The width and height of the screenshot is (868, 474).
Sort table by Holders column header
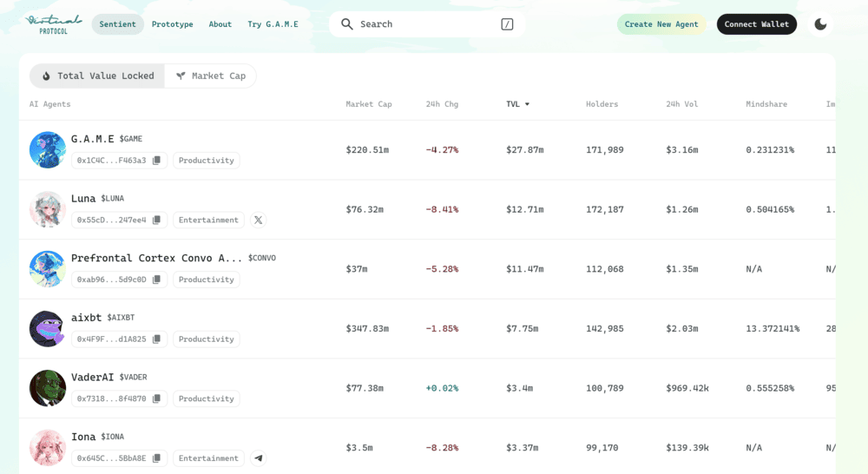click(x=602, y=104)
